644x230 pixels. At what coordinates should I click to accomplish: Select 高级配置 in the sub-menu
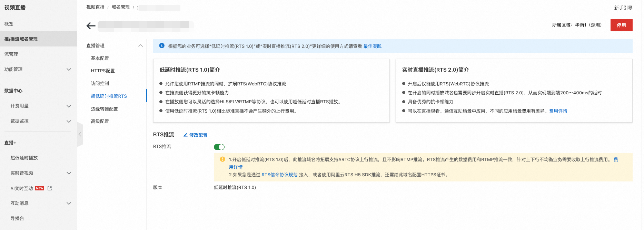point(100,121)
